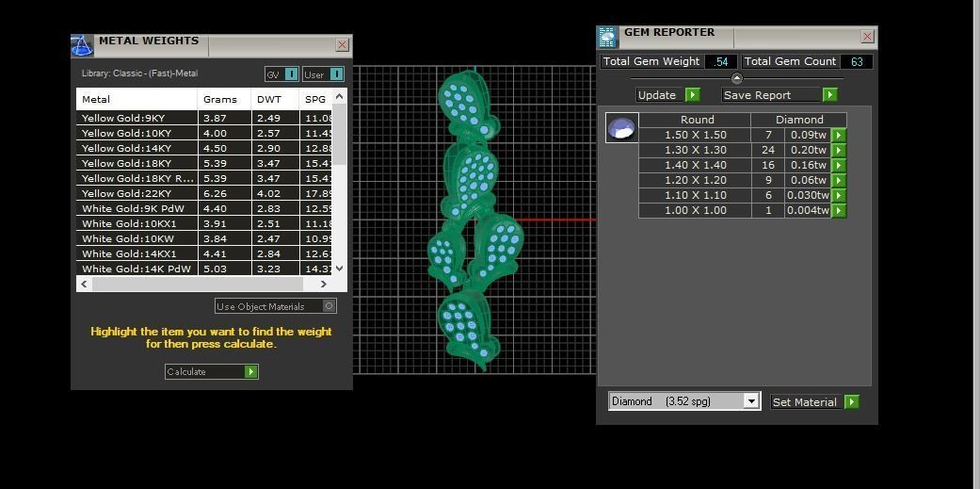Select the Yellow Gold:18KY R... row
The width and height of the screenshot is (980, 489).
203,178
